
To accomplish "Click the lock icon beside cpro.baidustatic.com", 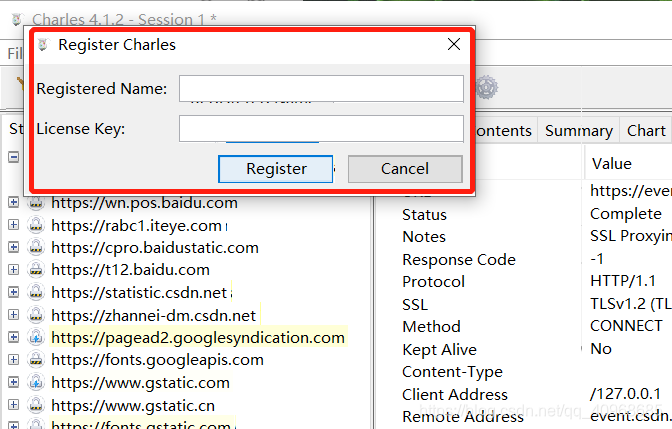I will click(36, 247).
